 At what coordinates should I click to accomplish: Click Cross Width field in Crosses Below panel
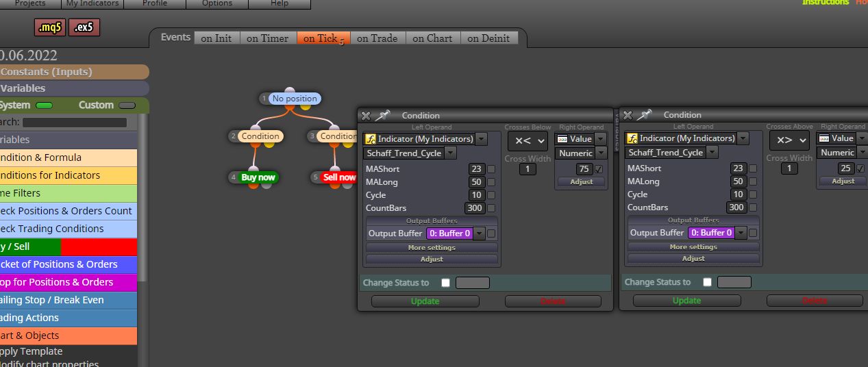point(528,169)
